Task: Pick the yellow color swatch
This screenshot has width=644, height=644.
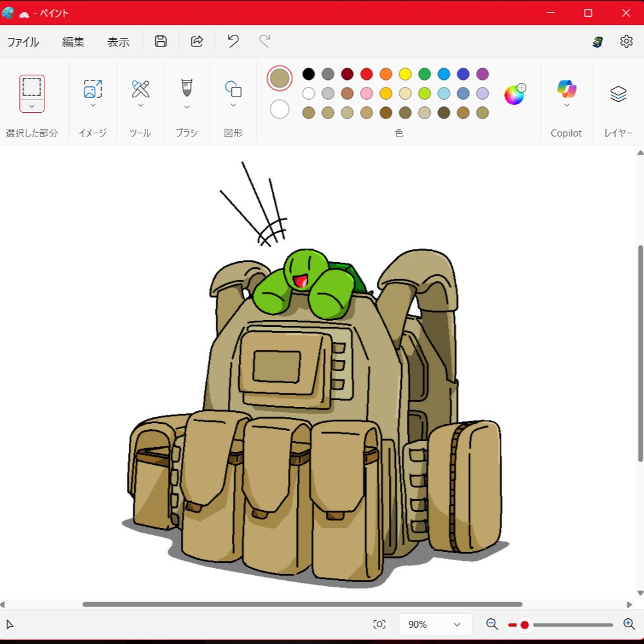Action: point(405,74)
